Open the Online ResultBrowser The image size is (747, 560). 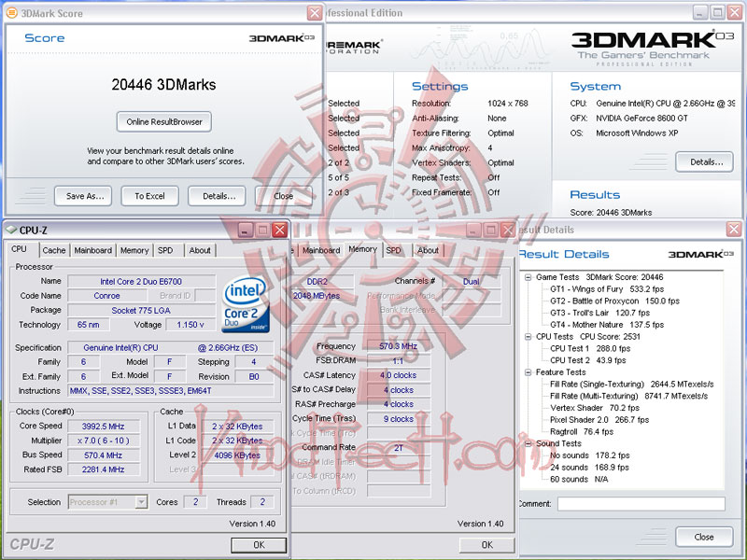point(164,122)
